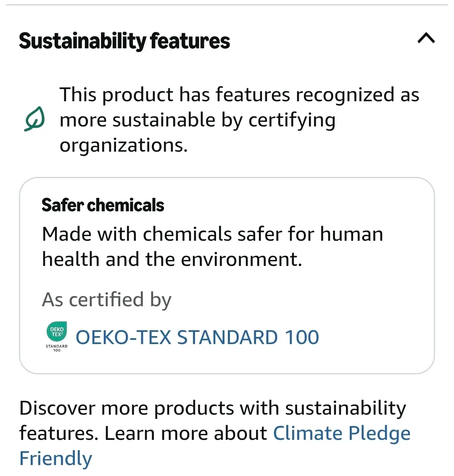Tap 'features. Learn more about' text

tap(143, 434)
